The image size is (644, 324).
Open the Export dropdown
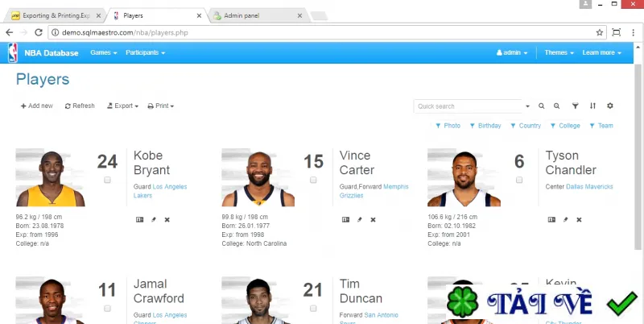click(122, 106)
